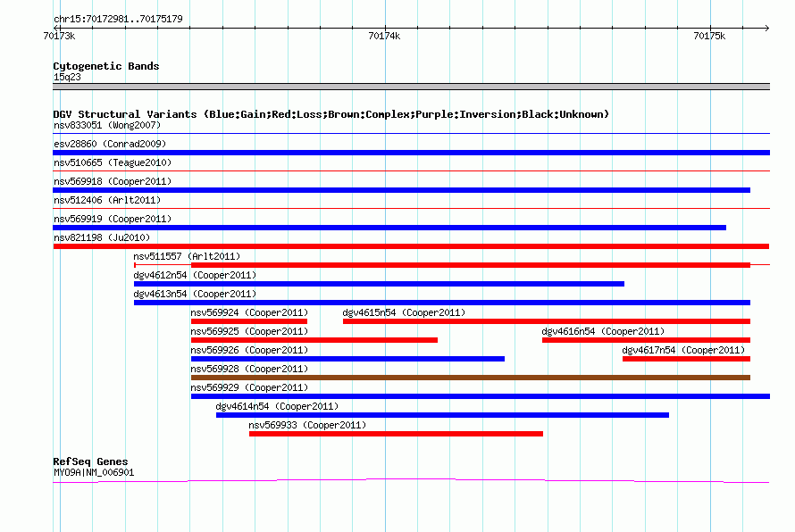Click the magenta MYO9A gene line

(x=411, y=480)
